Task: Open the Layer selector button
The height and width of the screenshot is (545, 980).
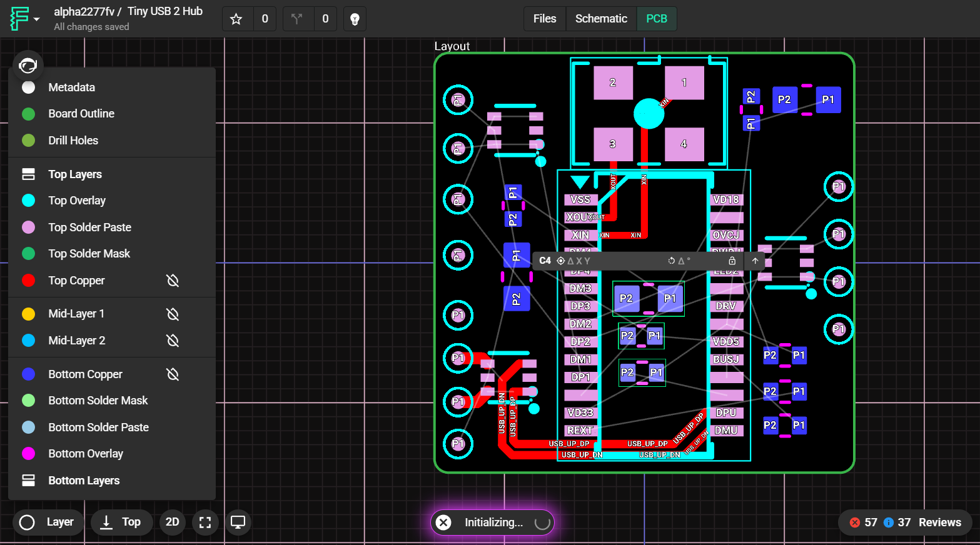Action: coord(48,522)
